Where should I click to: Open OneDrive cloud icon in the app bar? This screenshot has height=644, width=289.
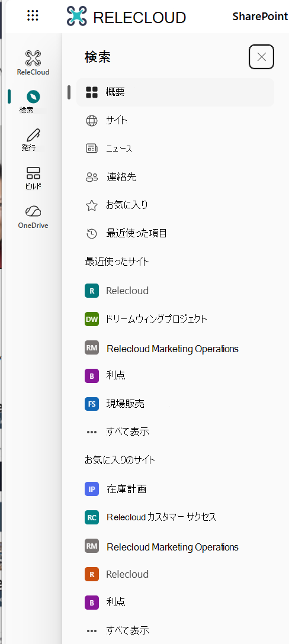point(33,211)
